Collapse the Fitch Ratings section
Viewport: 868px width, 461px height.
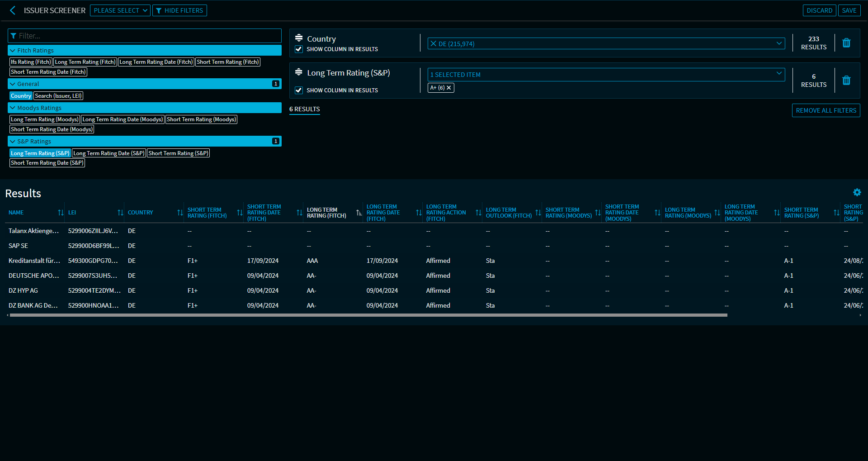click(12, 50)
